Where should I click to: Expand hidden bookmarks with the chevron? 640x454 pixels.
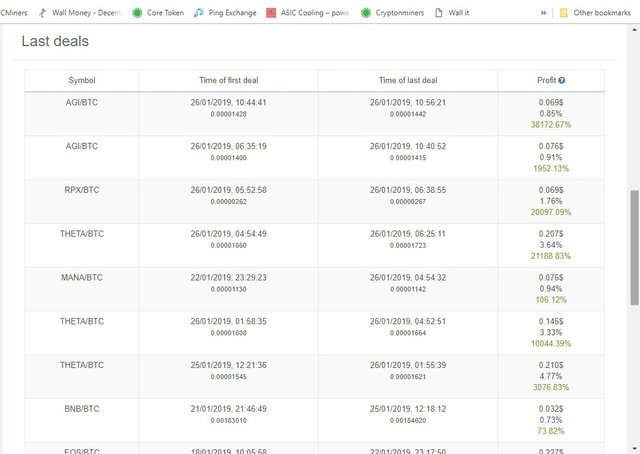coord(543,13)
